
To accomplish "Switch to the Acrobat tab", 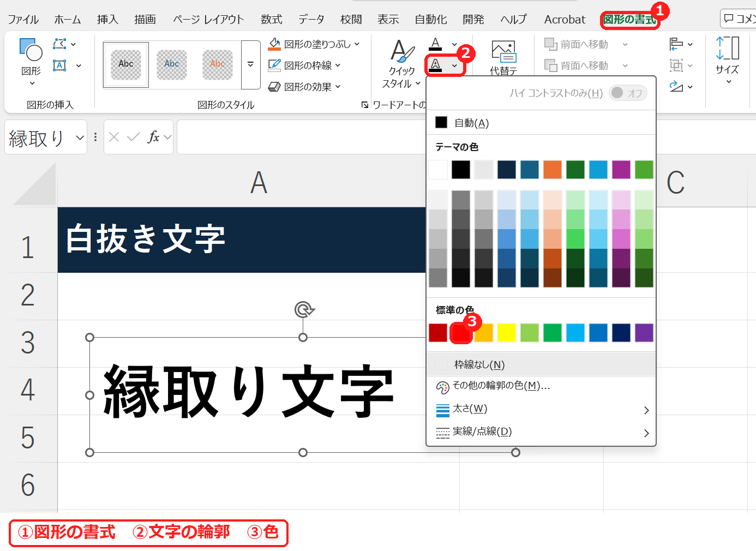I will (x=565, y=19).
